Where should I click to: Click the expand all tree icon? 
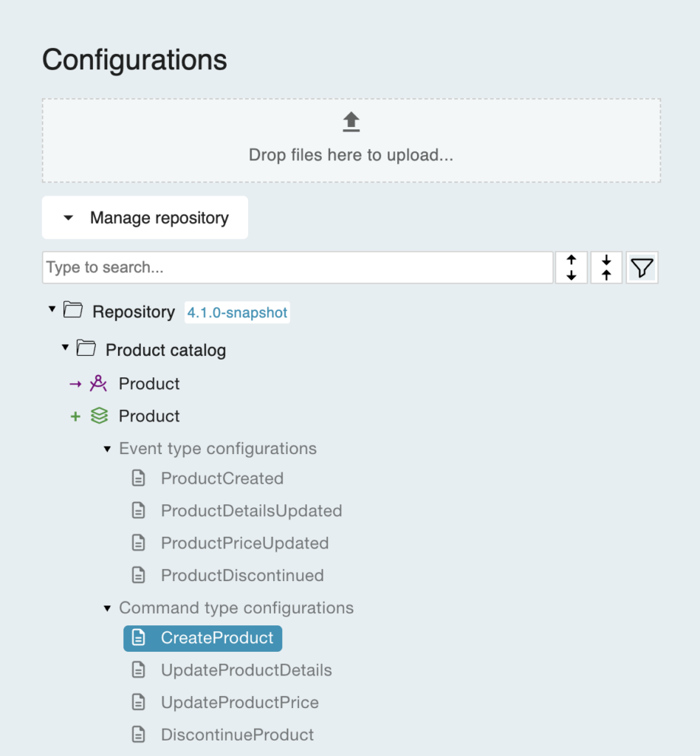click(572, 267)
